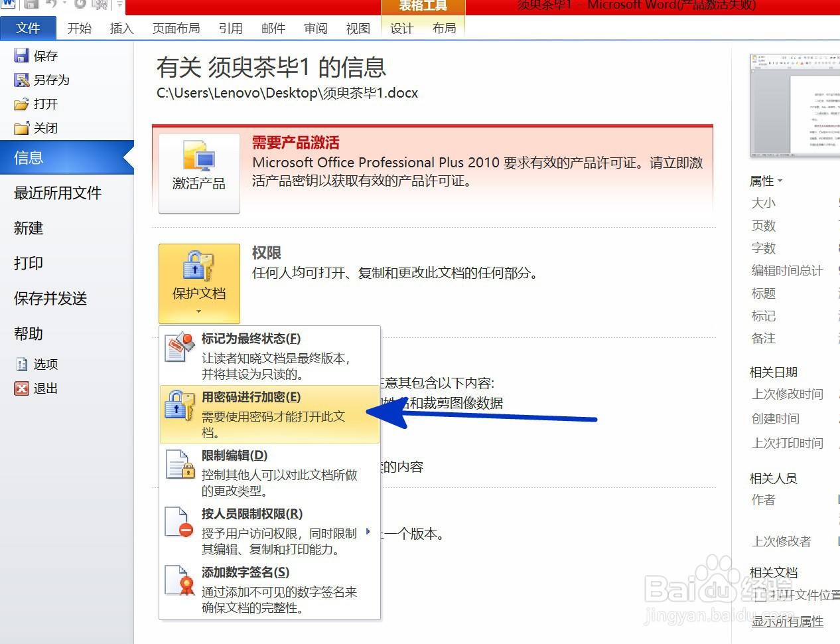Click the document preview thumbnail

pos(795,105)
